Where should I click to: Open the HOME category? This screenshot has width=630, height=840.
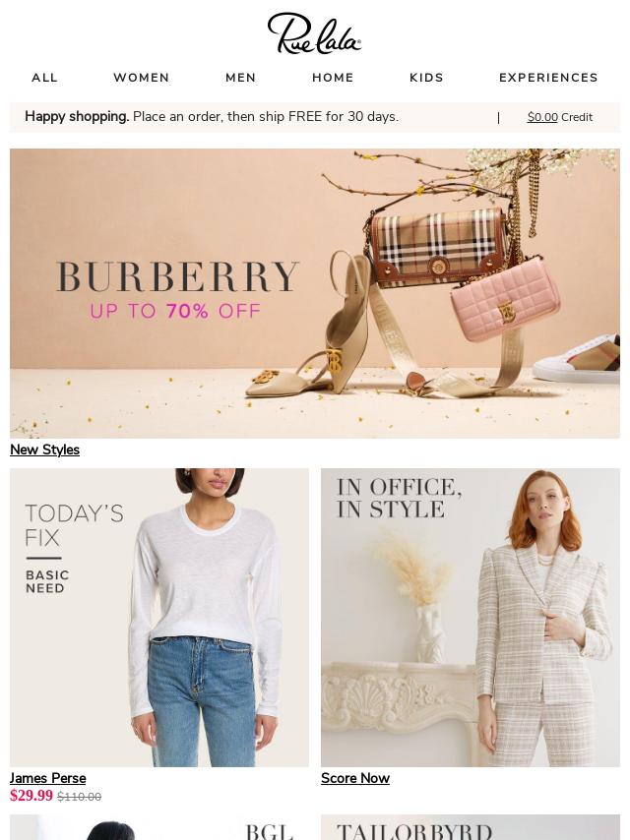[x=333, y=78]
